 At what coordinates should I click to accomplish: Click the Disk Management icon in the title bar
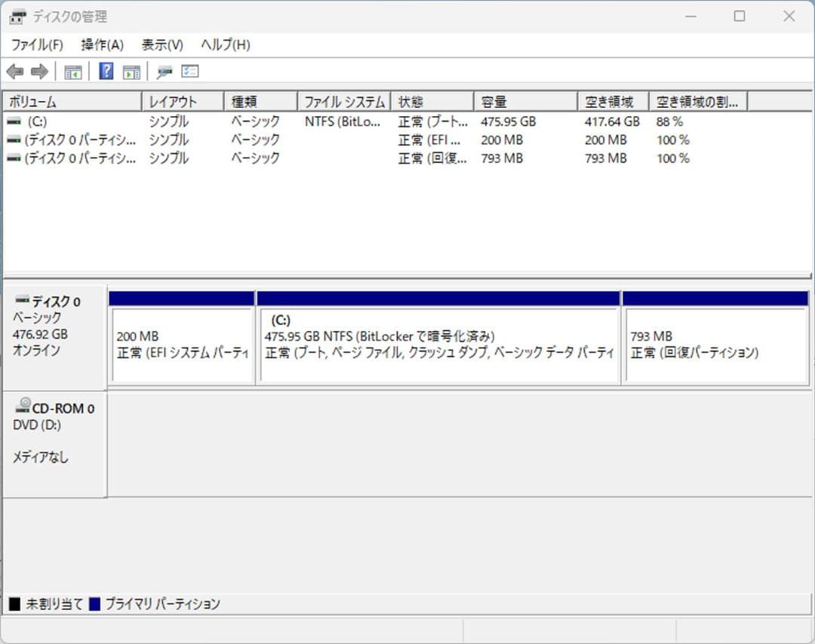pyautogui.click(x=17, y=16)
